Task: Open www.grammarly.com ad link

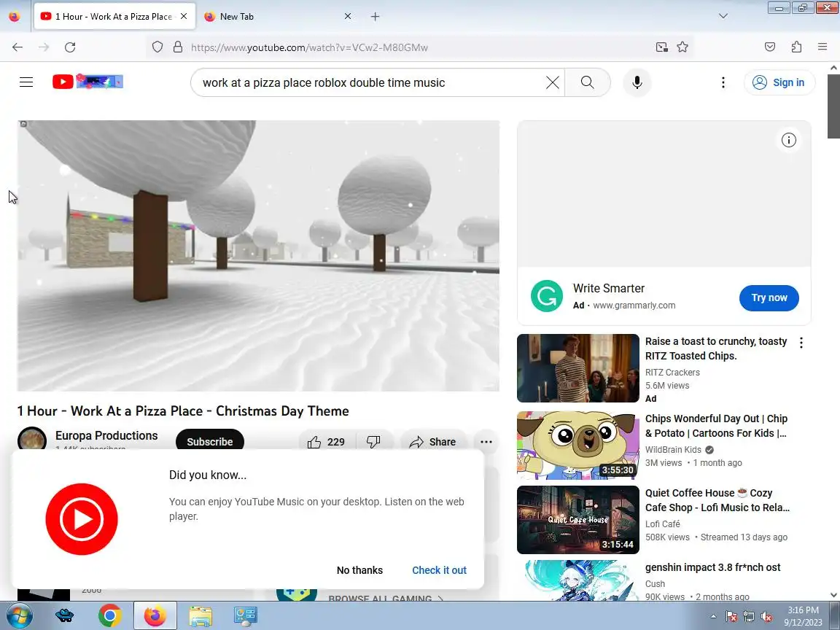Action: [x=634, y=306]
